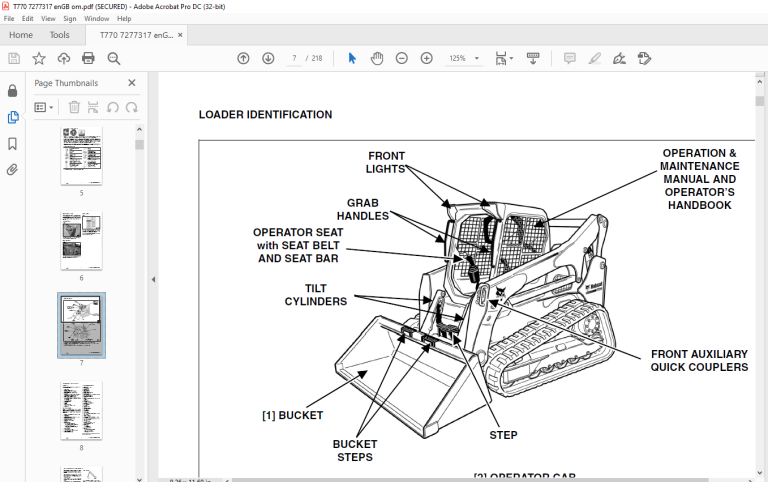Click the page number input field
The width and height of the screenshot is (768, 482).
(x=294, y=58)
